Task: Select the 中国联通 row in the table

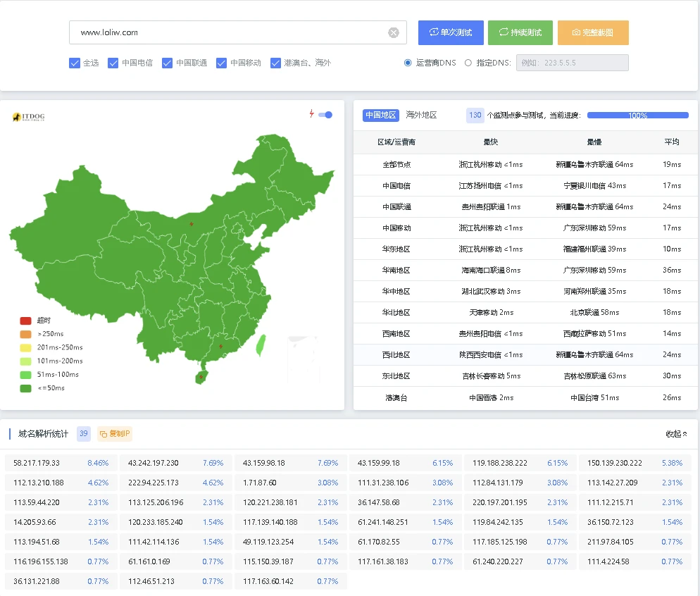Action: tap(526, 206)
